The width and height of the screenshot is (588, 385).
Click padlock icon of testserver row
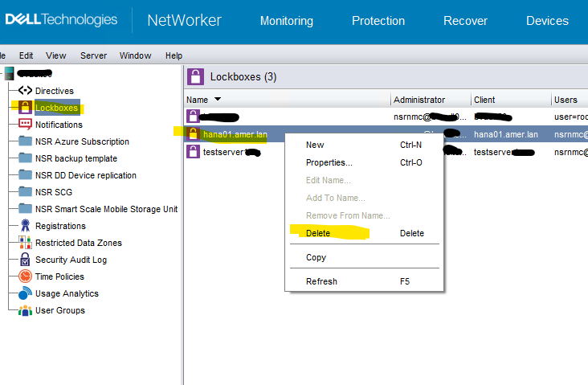[193, 152]
